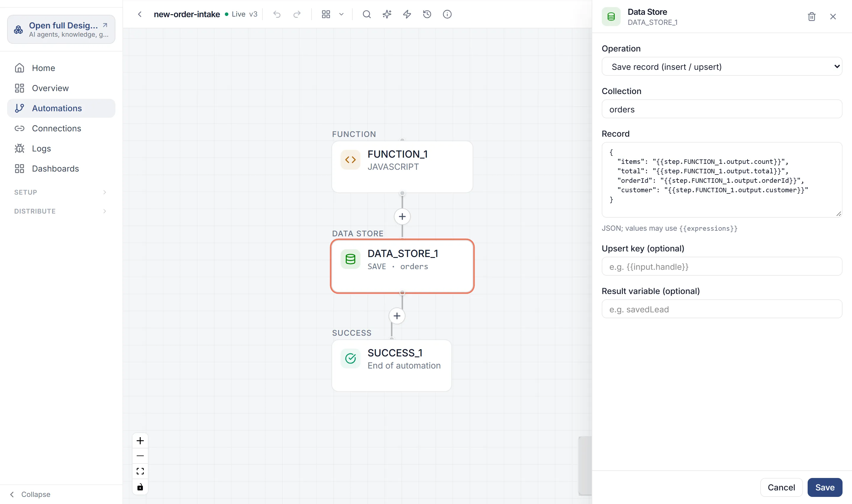Click the info circle icon
The width and height of the screenshot is (852, 504).
coord(447,14)
